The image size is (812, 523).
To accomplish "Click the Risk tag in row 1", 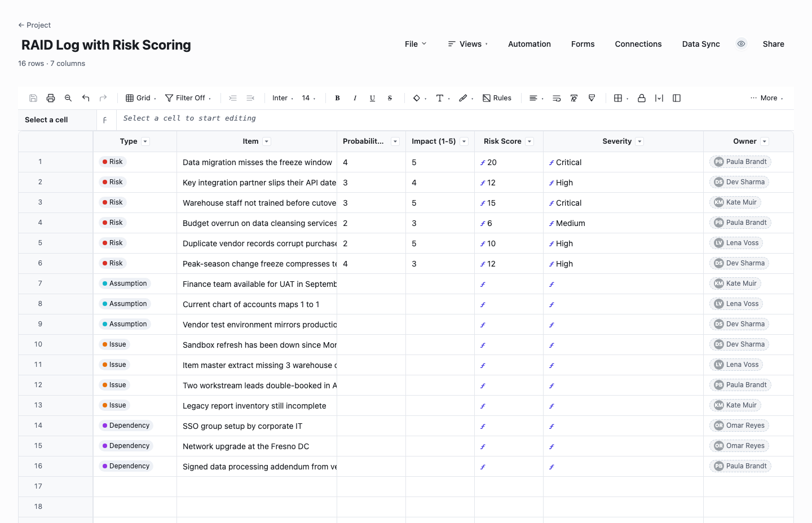I will coord(113,162).
